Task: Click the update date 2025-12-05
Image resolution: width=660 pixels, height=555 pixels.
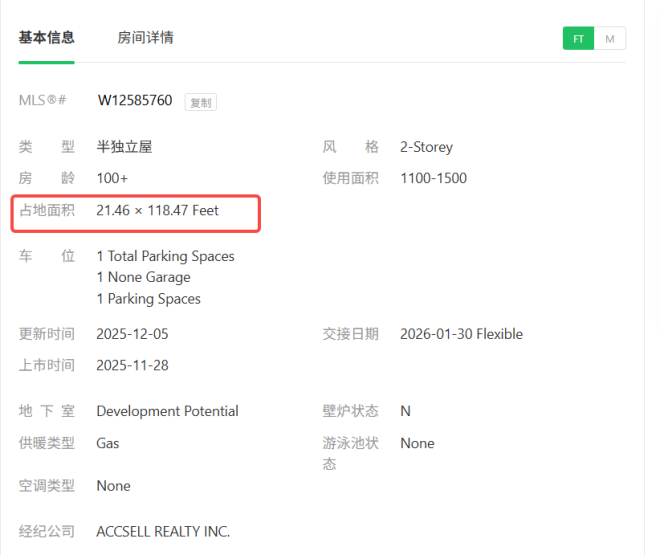Action: pos(132,334)
